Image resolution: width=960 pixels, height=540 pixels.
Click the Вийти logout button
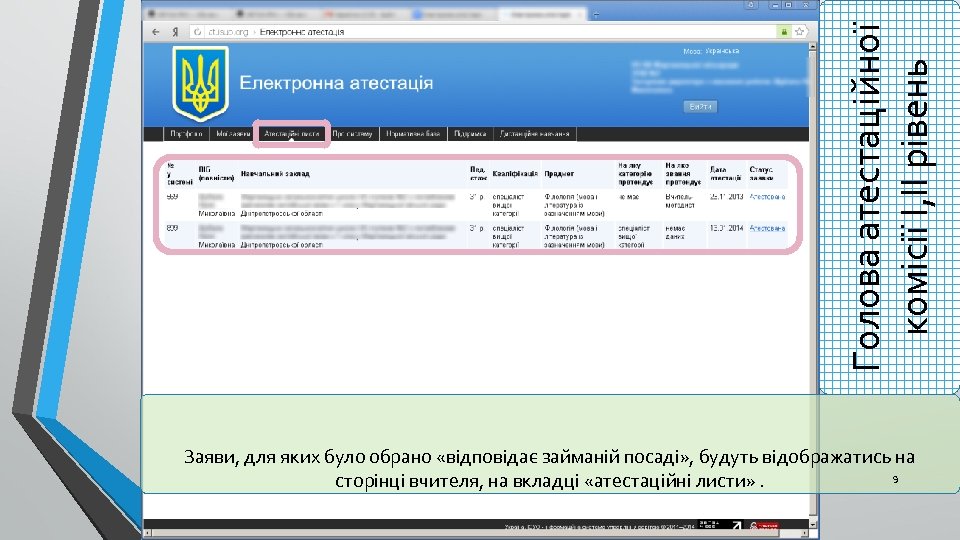tap(700, 107)
